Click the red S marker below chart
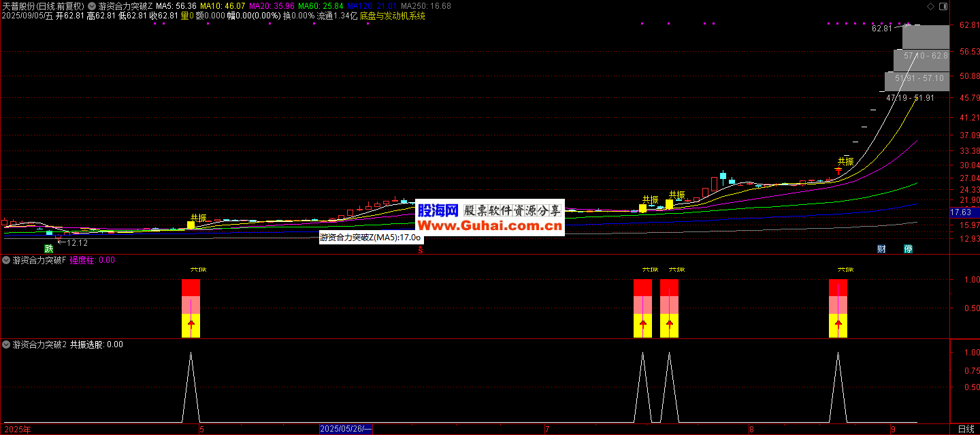Image resolution: width=980 pixels, height=435 pixels. click(x=421, y=250)
